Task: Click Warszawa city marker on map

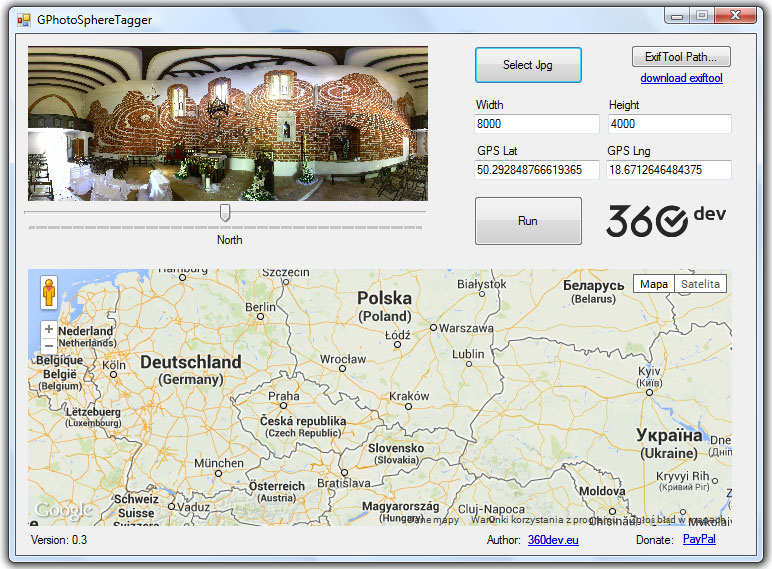Action: click(433, 327)
